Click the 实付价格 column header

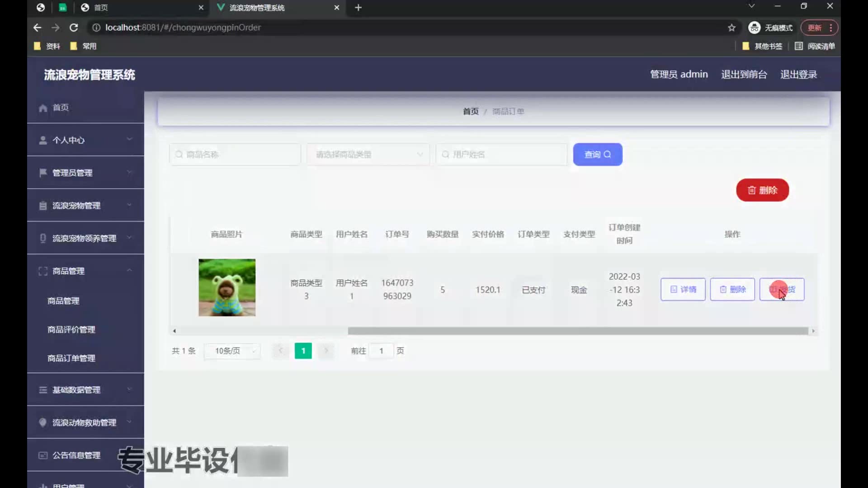click(x=488, y=234)
